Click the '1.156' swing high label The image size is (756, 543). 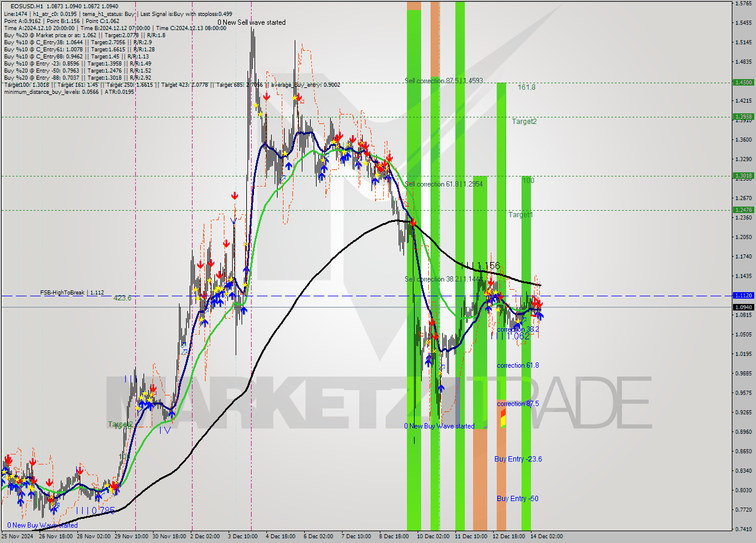[488, 266]
